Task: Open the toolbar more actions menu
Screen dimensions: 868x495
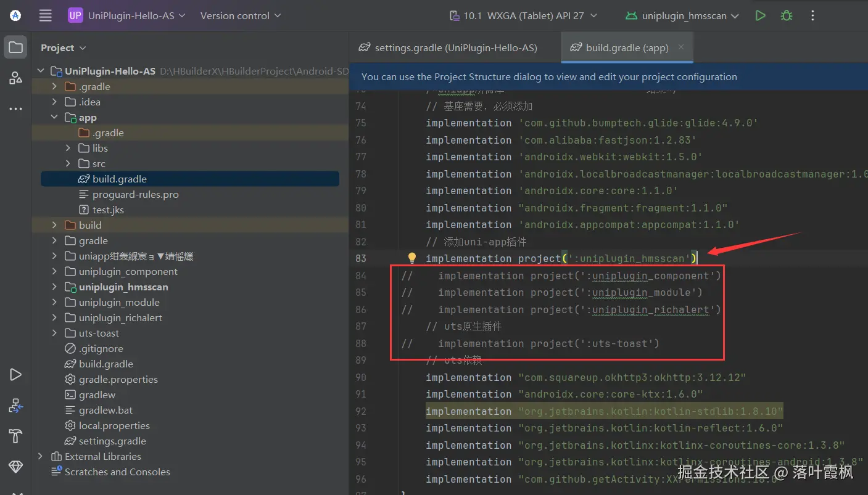Action: (813, 16)
